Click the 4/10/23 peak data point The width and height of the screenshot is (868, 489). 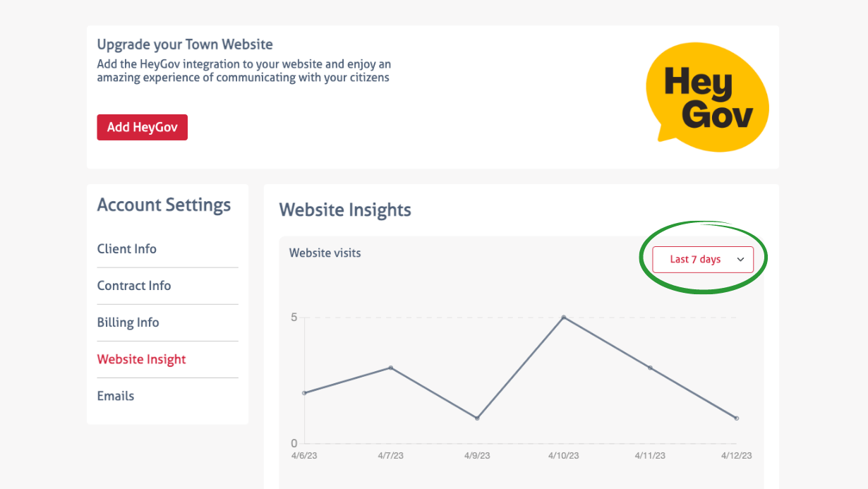click(563, 318)
